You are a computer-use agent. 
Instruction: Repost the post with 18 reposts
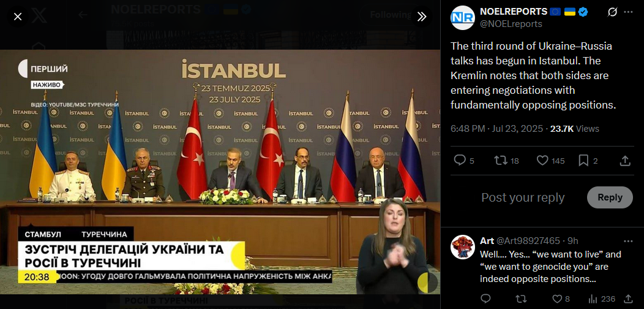506,161
